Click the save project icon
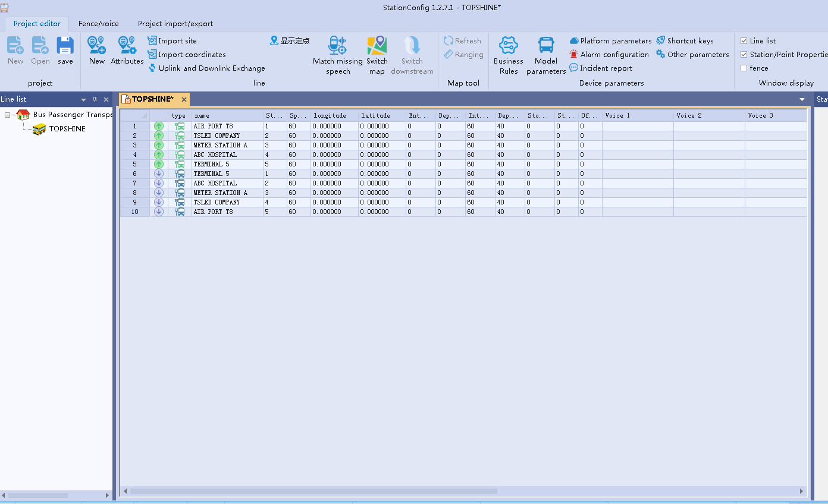The height and width of the screenshot is (504, 828). coord(65,46)
